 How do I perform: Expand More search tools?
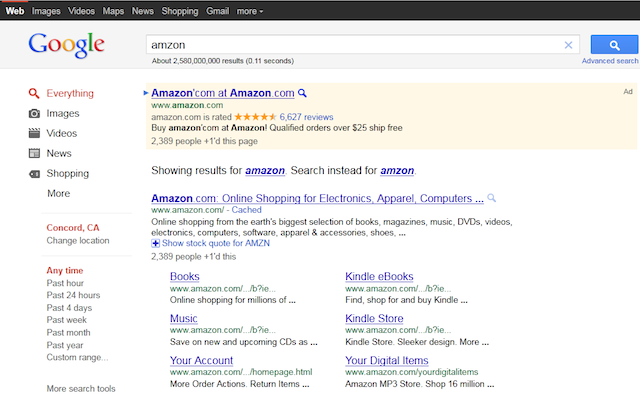[81, 388]
